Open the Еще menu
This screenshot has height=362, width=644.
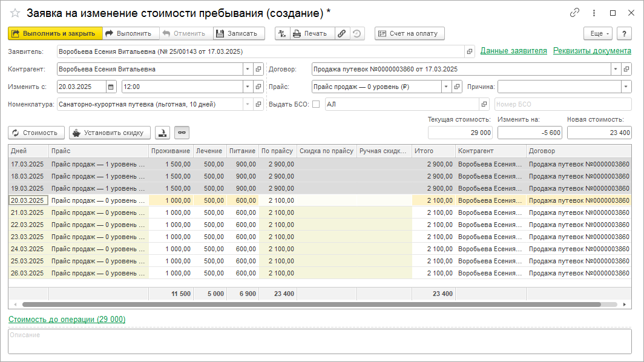(x=597, y=34)
